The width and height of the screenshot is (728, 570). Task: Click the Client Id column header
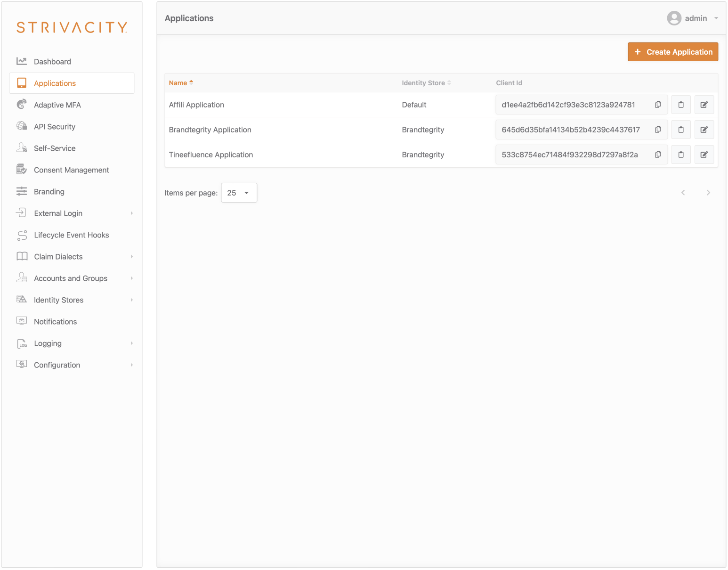(509, 83)
